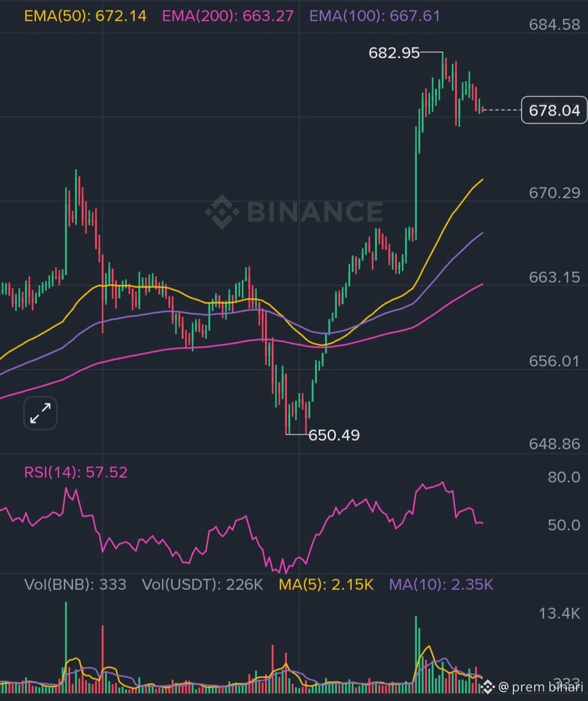Click the RSI 80.0 axis label
The width and height of the screenshot is (588, 701).
pyautogui.click(x=563, y=477)
